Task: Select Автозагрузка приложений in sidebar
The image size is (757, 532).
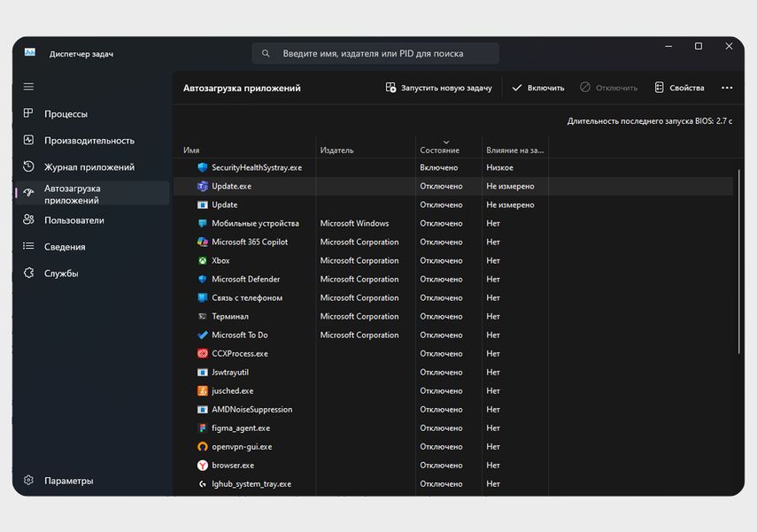Action: [x=92, y=194]
